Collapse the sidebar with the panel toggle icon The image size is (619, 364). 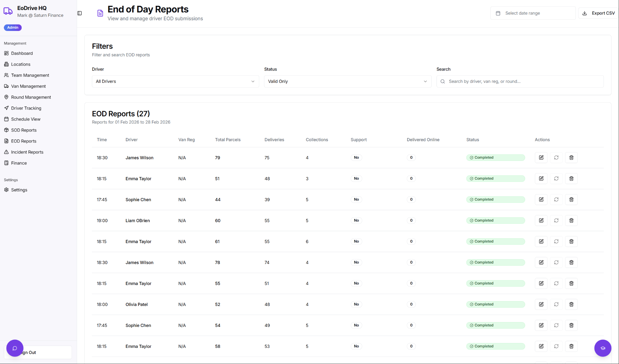(80, 13)
